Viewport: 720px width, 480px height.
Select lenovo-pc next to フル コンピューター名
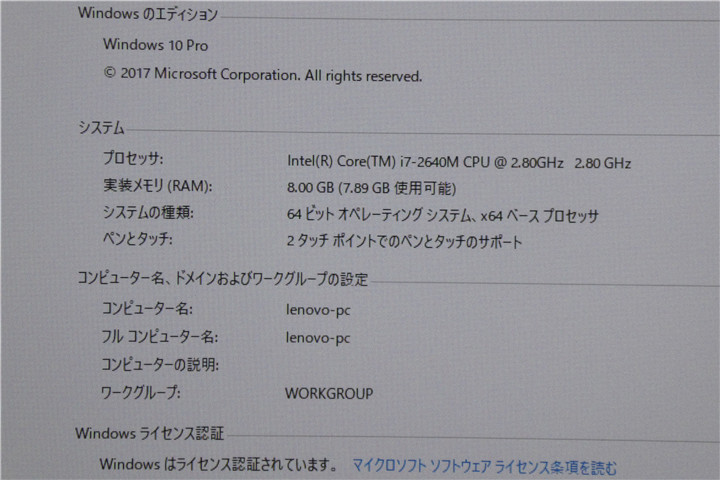click(x=318, y=338)
